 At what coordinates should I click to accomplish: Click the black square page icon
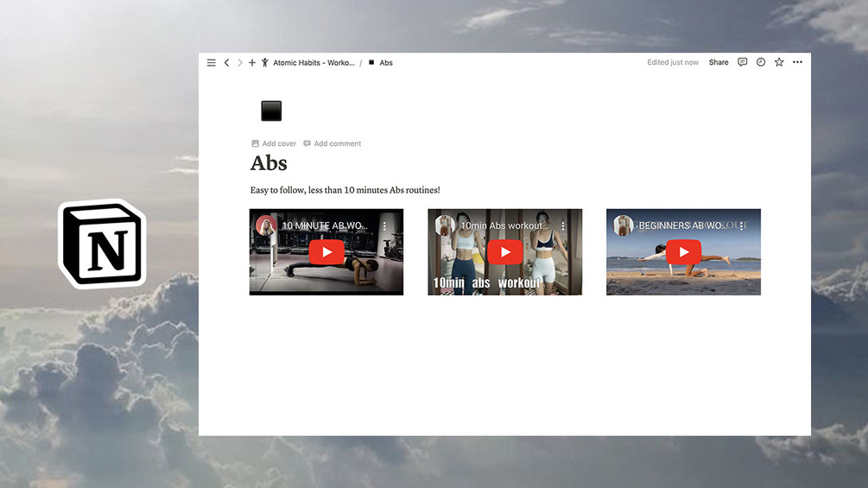[271, 111]
